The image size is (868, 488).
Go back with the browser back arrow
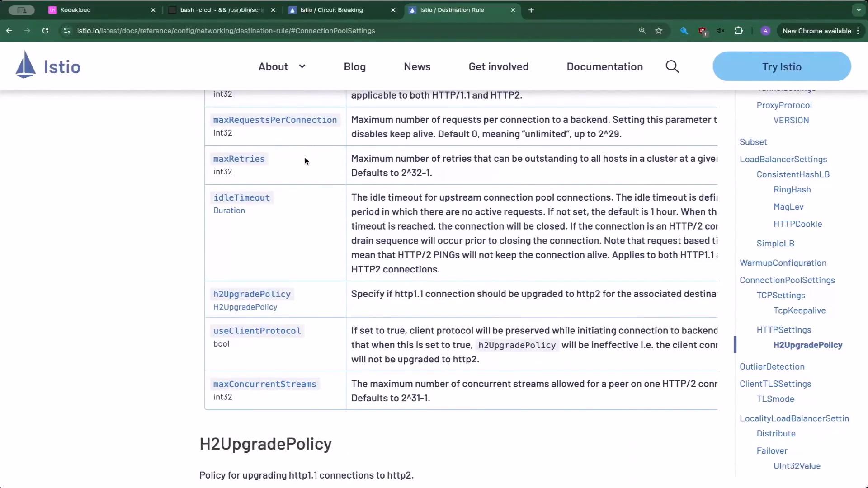point(9,31)
